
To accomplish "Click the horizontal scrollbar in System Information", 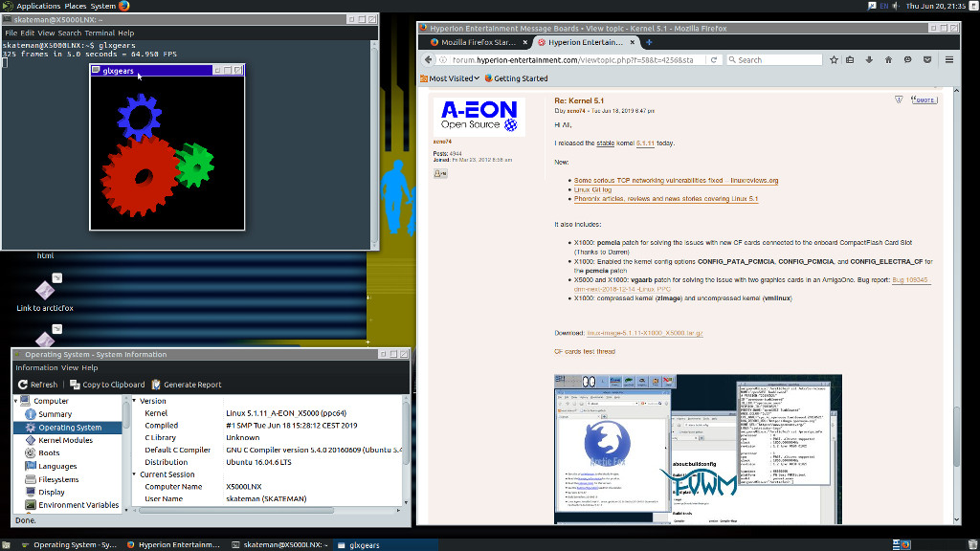I will pyautogui.click(x=236, y=511).
